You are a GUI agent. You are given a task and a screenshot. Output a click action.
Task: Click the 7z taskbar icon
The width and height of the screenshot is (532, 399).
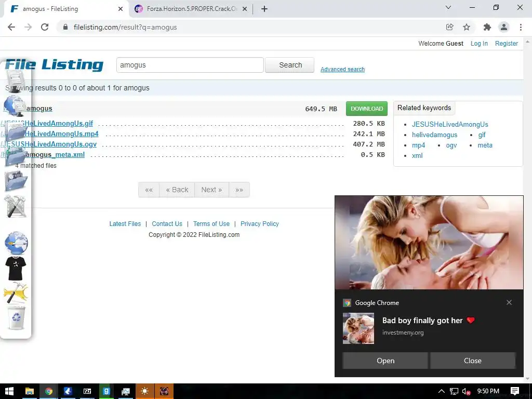coord(87,391)
